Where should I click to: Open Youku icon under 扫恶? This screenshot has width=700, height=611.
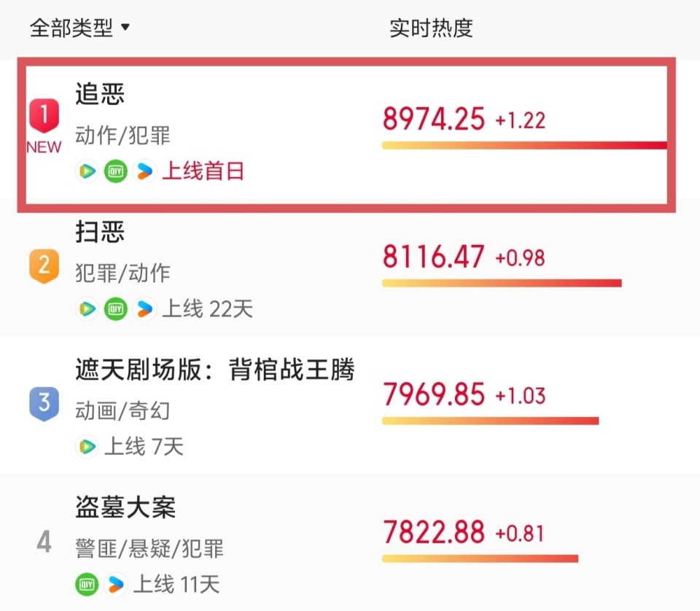click(87, 308)
